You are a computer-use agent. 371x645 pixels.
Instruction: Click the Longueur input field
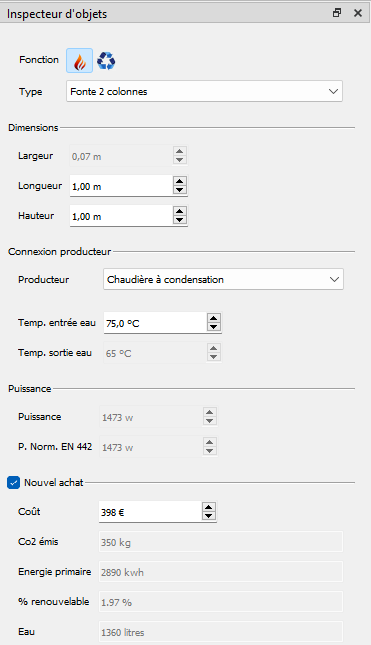pos(121,186)
